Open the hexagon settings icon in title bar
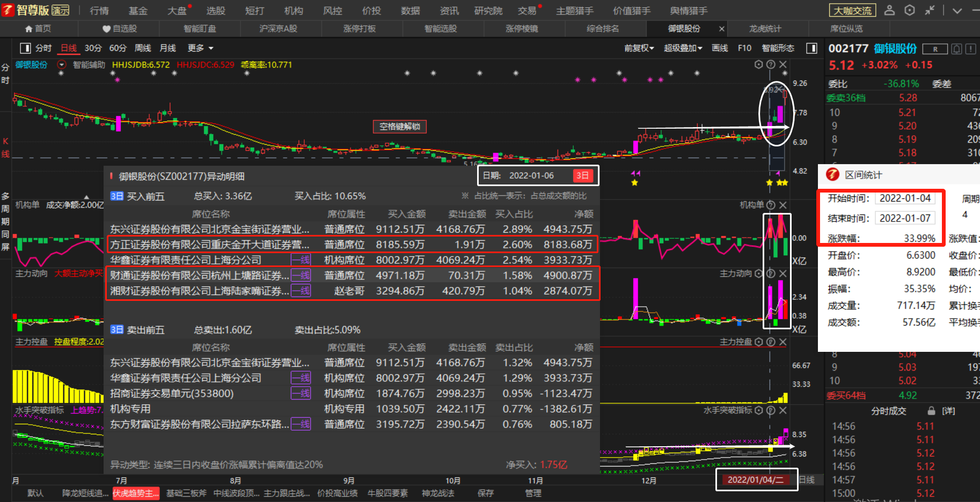Image resolution: width=980 pixels, height=502 pixels. [910, 10]
